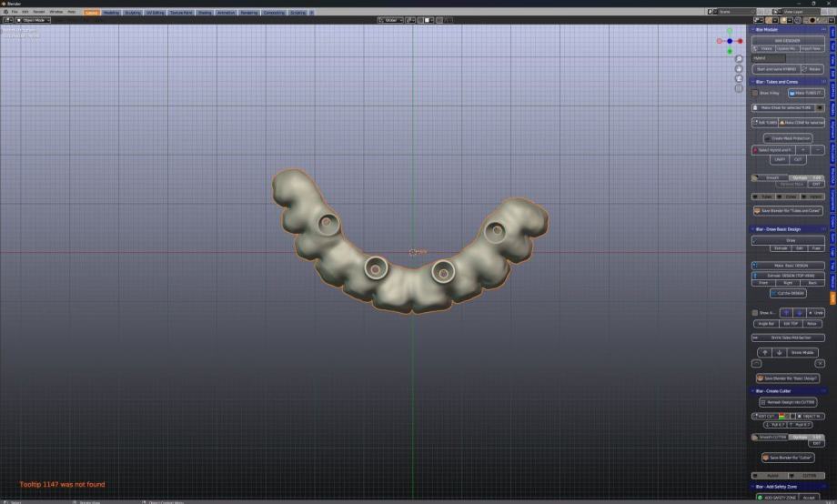Click the Hybrid name input field

click(x=769, y=57)
